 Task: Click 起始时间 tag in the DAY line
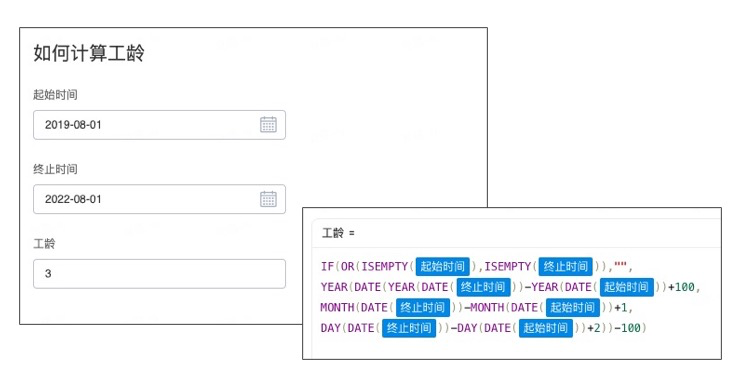click(545, 328)
